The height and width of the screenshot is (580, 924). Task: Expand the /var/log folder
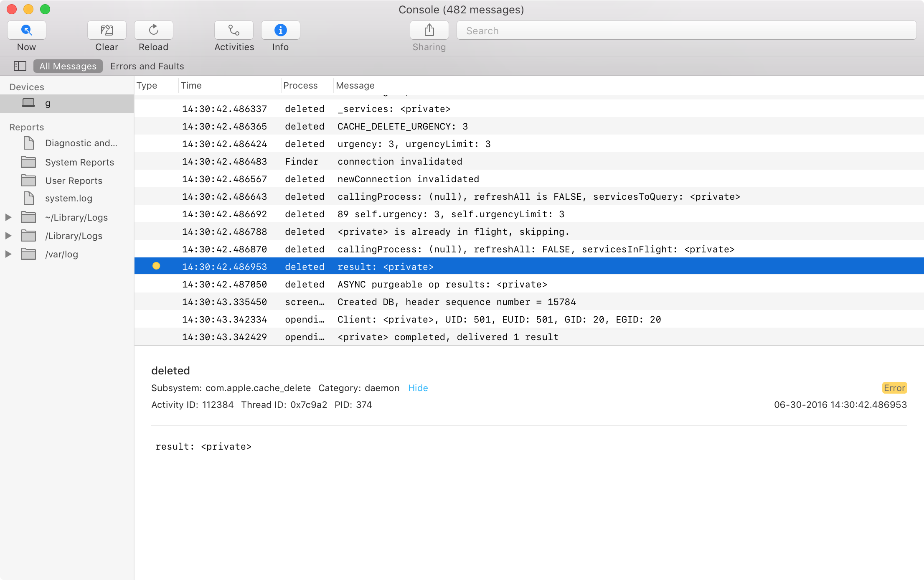(9, 254)
